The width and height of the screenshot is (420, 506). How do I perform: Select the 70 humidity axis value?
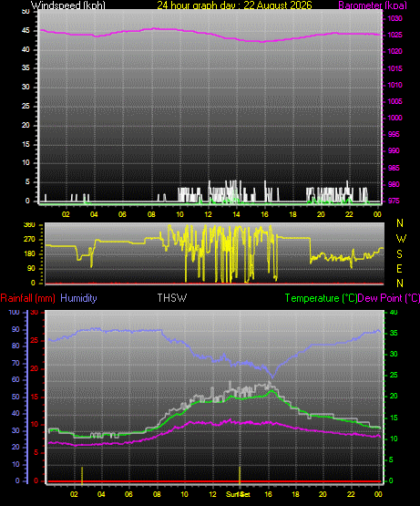coord(15,364)
